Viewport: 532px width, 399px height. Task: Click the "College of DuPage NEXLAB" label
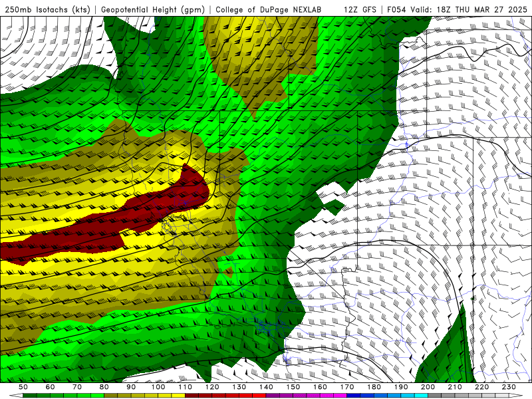pyautogui.click(x=269, y=10)
